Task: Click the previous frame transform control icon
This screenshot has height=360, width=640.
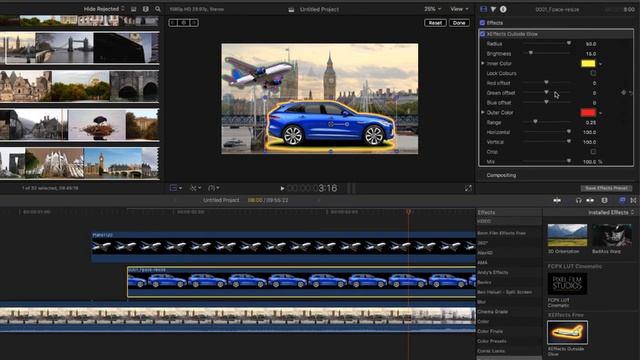Action: (173, 23)
